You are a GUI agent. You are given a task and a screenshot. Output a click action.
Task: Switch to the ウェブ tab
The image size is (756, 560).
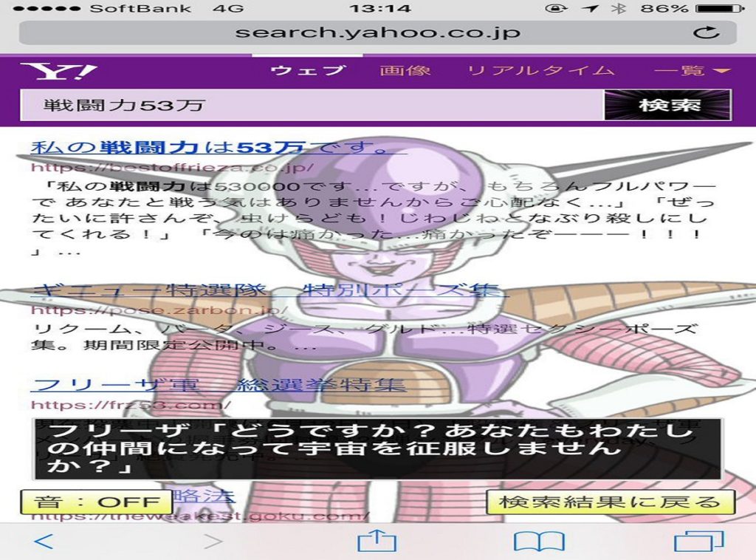[308, 71]
